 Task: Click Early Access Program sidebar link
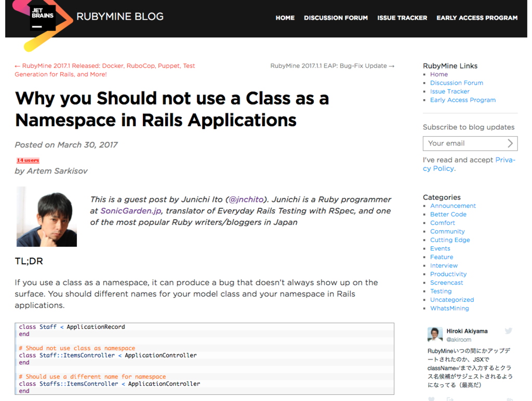pos(463,100)
